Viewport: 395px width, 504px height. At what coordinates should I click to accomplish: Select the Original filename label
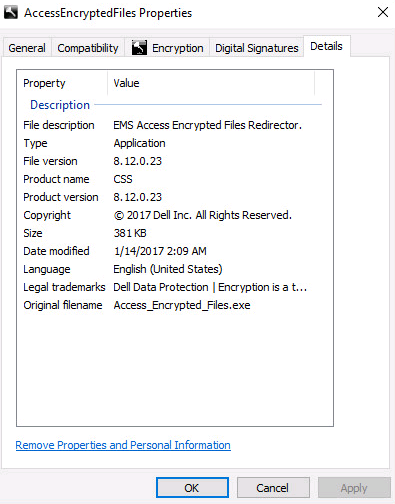pos(63,305)
